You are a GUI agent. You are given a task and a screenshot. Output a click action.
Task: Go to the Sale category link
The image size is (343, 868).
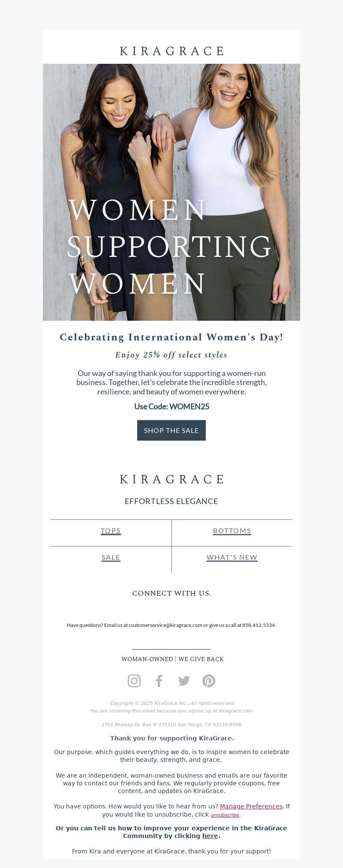coord(111,558)
